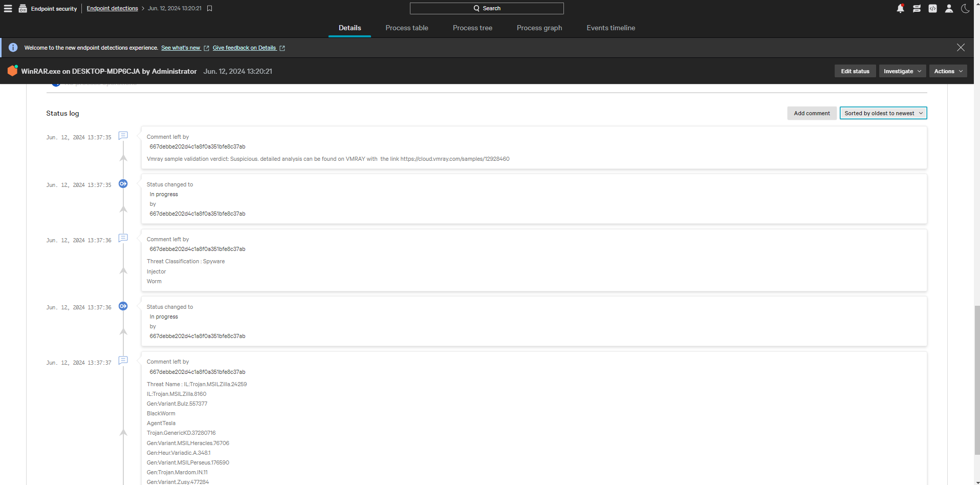
Task: Click the VMRAY cloud link comment text
Action: point(328,159)
